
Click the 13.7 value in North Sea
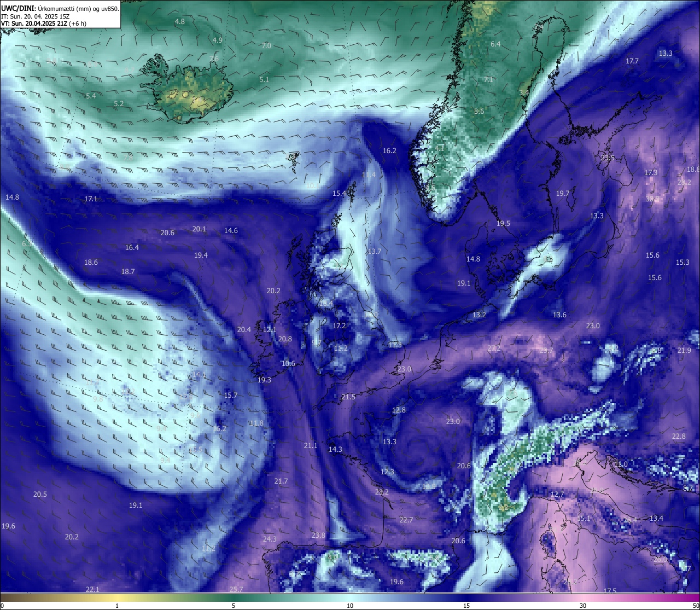(x=375, y=251)
